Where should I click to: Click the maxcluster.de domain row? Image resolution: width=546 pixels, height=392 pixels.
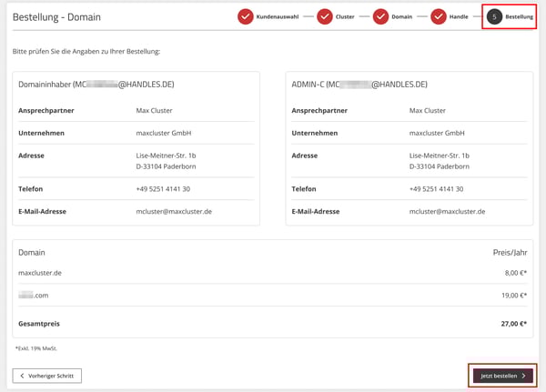click(273, 273)
